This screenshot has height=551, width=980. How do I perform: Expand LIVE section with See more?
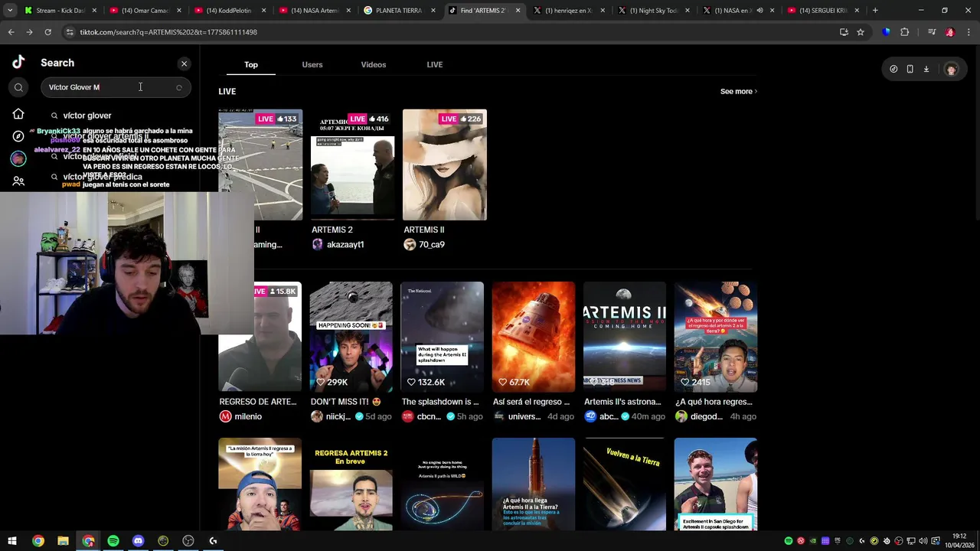click(x=738, y=92)
